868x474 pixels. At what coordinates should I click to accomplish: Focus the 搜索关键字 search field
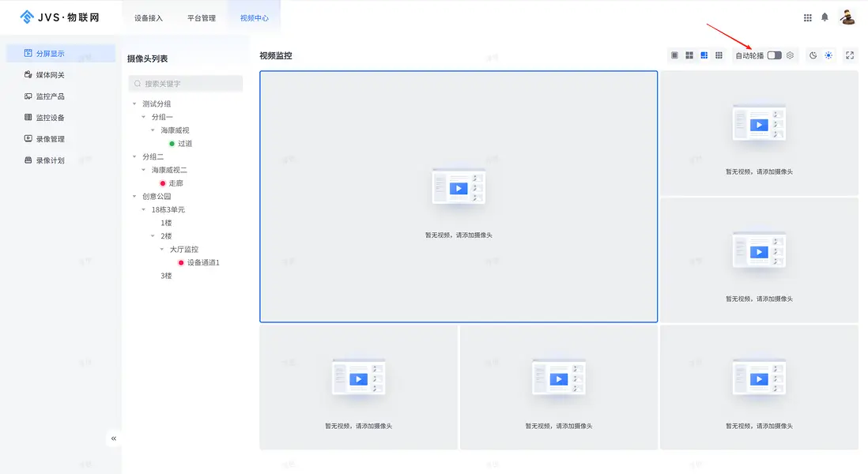coord(186,84)
